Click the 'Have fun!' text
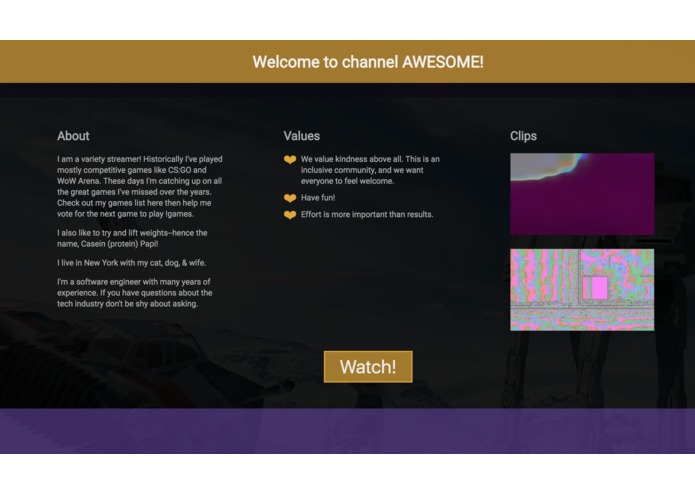695x494 pixels. pyautogui.click(x=318, y=198)
